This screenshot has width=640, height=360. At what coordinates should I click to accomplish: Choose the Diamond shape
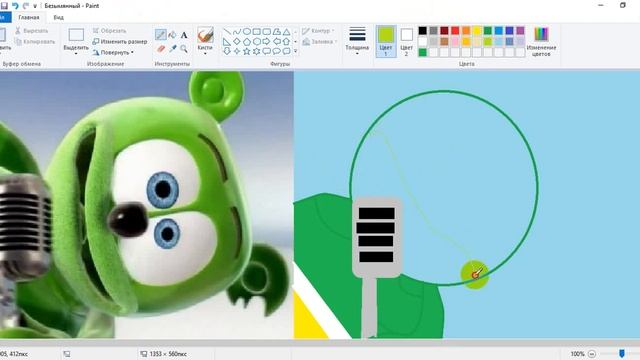pos(237,42)
